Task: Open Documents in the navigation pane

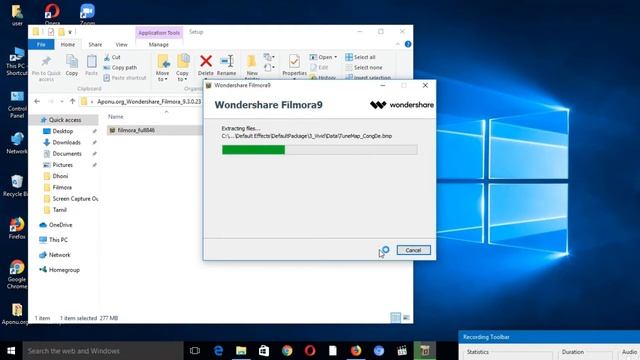Action: coord(67,153)
